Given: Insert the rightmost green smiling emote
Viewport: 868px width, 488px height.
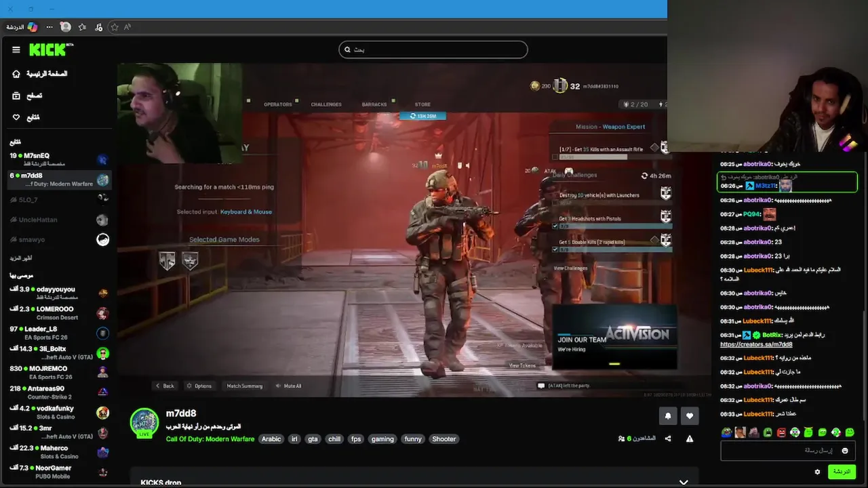Looking at the screenshot, I should (x=850, y=432).
